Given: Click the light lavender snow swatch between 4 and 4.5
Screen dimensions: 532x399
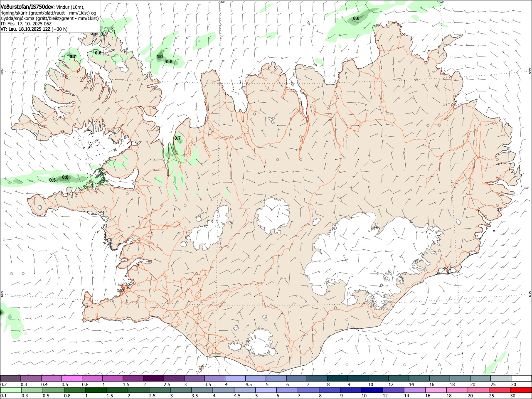Looking at the screenshot, I should coord(235,379).
